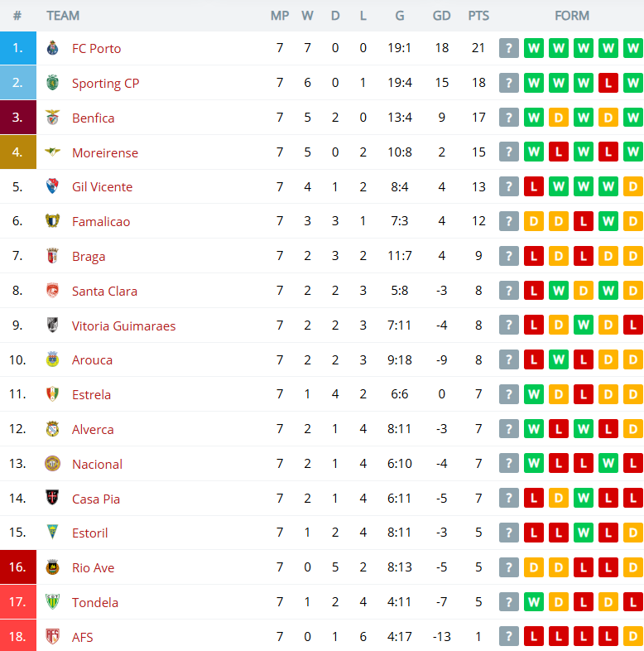Click the AFS club crest

pyautogui.click(x=53, y=637)
